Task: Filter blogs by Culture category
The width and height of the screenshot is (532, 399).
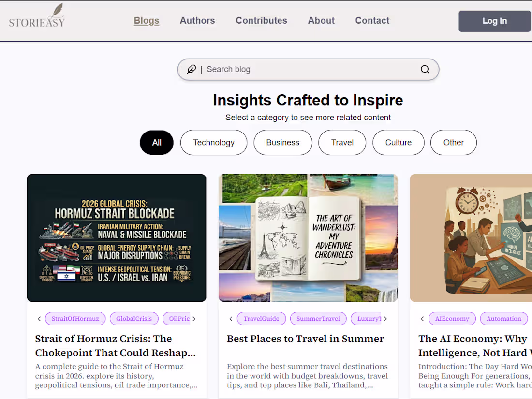Action: [399, 143]
